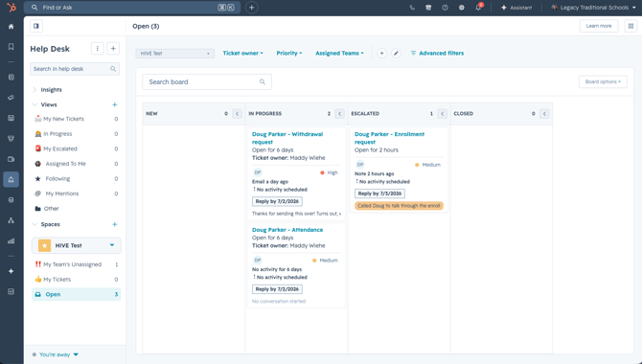The width and height of the screenshot is (642, 364).
Task: Select the My Tickets view
Action: pos(76,280)
